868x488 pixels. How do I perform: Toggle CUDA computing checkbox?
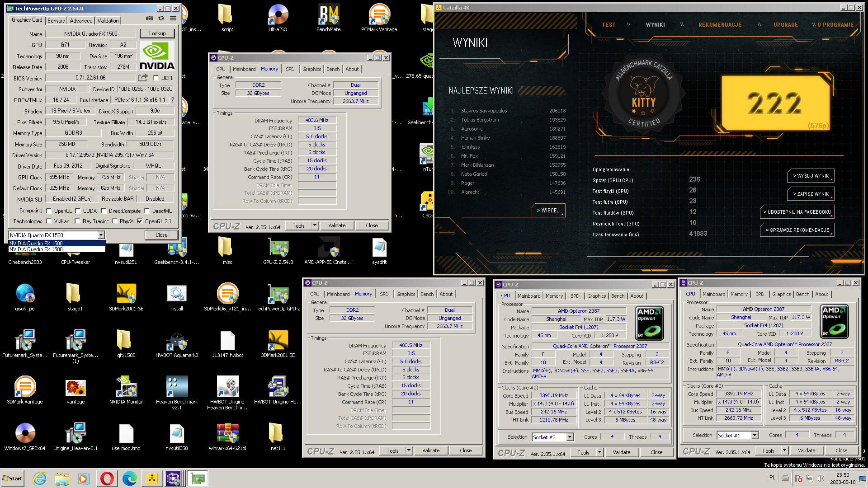78,211
